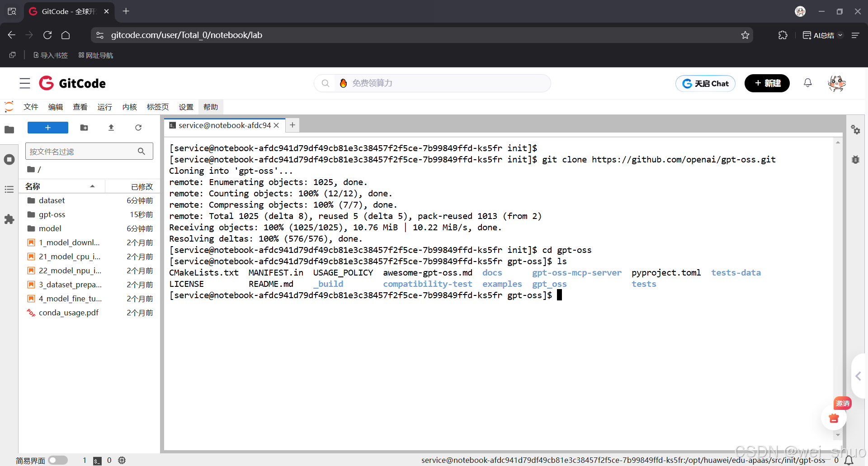Open the 查看 menu
Image resolution: width=868 pixels, height=466 pixels.
click(80, 107)
